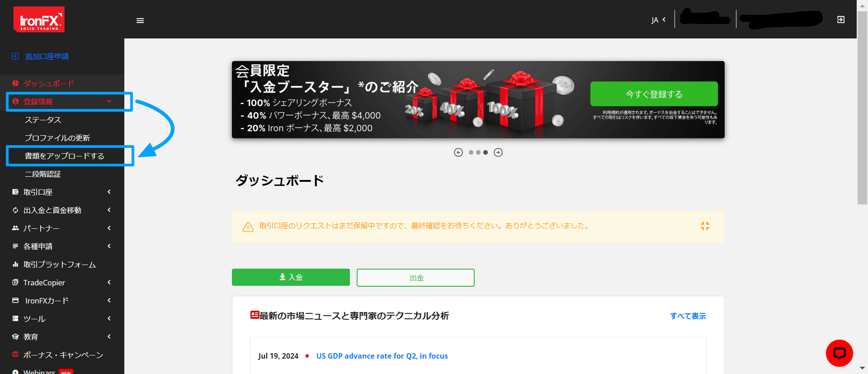Click the logout icon in top bar

[840, 19]
